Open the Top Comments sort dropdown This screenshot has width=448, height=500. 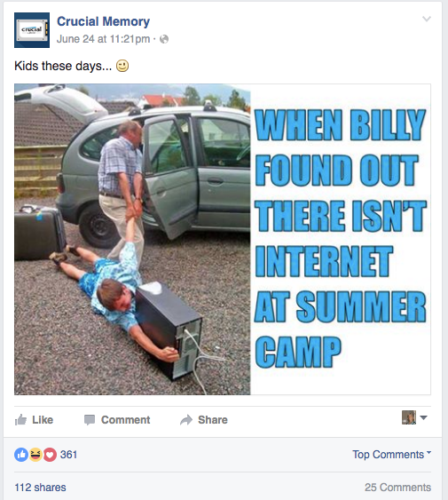[x=391, y=455]
